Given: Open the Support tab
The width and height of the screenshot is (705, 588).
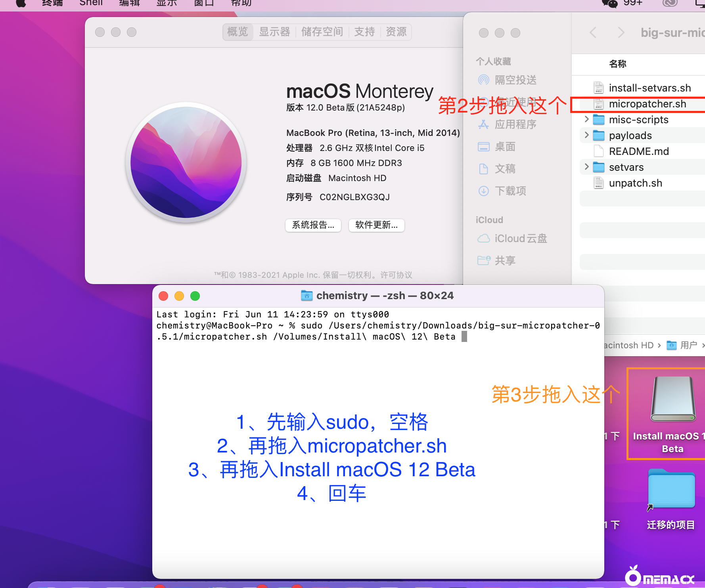Looking at the screenshot, I should (364, 32).
